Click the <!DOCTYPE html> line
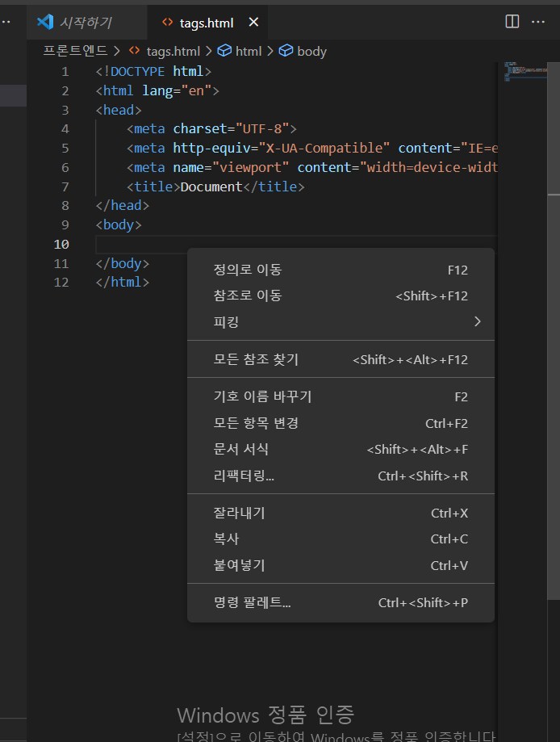 pos(153,72)
